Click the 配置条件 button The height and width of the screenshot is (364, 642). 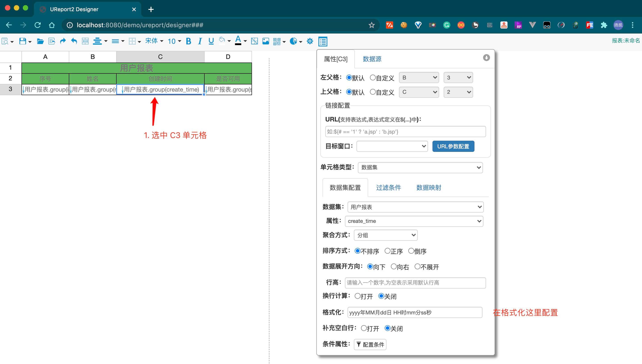[x=370, y=345]
